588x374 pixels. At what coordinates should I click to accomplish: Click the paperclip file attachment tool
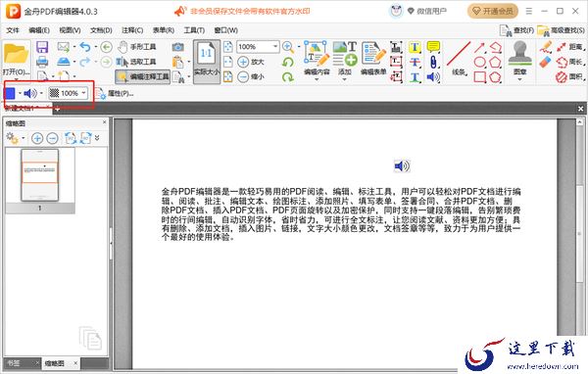433,62
